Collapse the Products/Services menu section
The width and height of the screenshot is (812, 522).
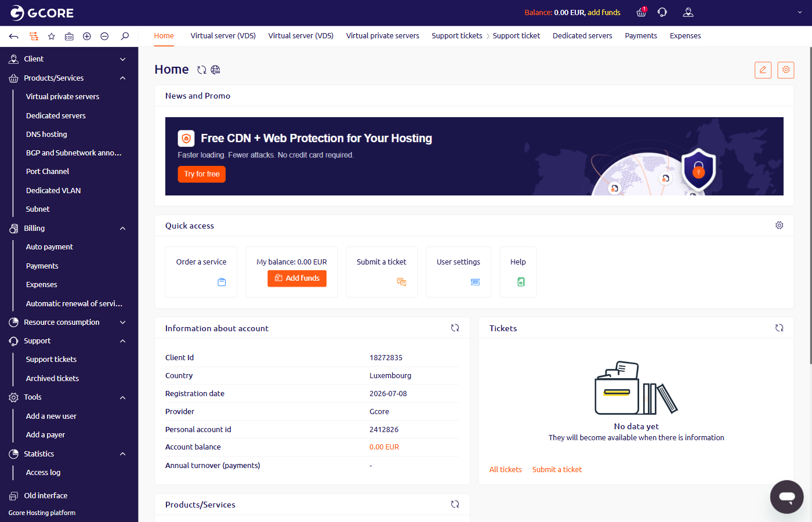69,78
